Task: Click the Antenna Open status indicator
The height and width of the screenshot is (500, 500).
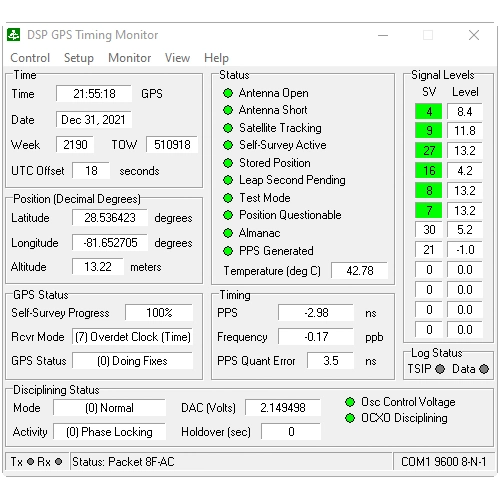Action: [228, 93]
